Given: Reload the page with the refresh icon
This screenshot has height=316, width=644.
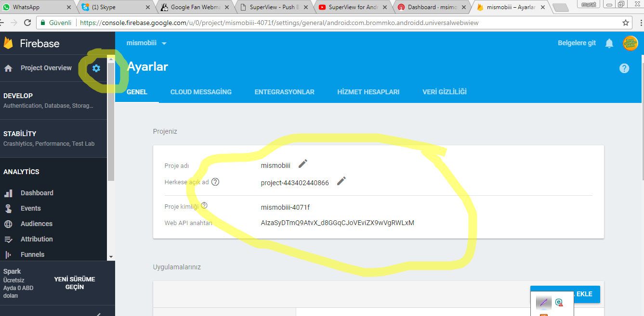Looking at the screenshot, I should click(x=27, y=23).
